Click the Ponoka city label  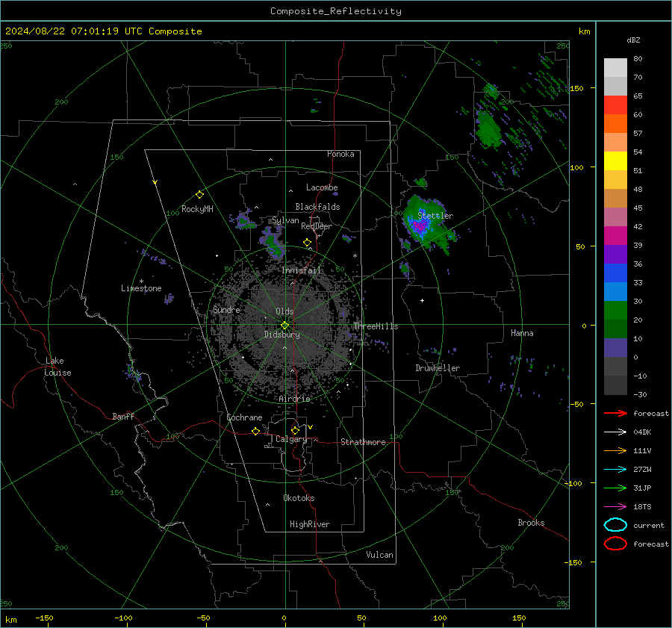coord(340,154)
